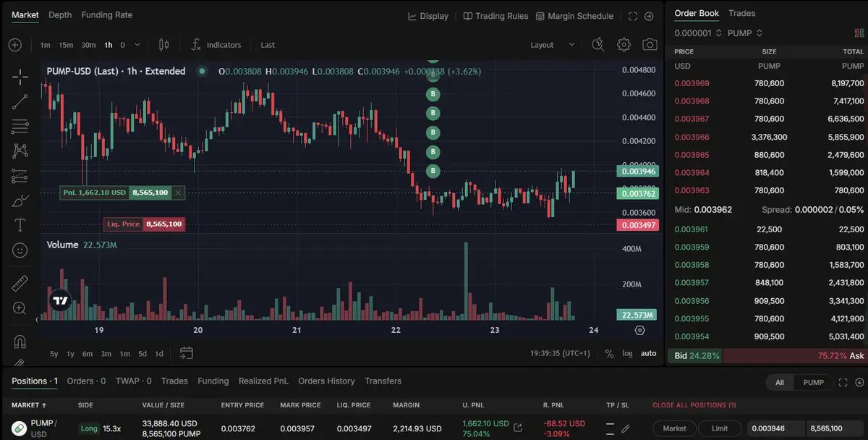
Task: Change the 0.000001 price grouping dropdown
Action: click(x=698, y=33)
